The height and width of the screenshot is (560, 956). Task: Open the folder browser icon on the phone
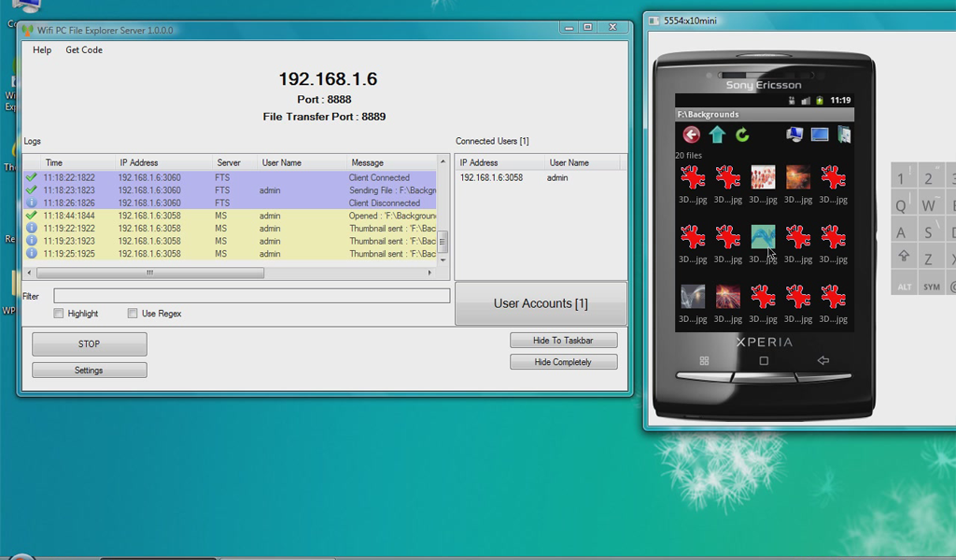tap(846, 133)
